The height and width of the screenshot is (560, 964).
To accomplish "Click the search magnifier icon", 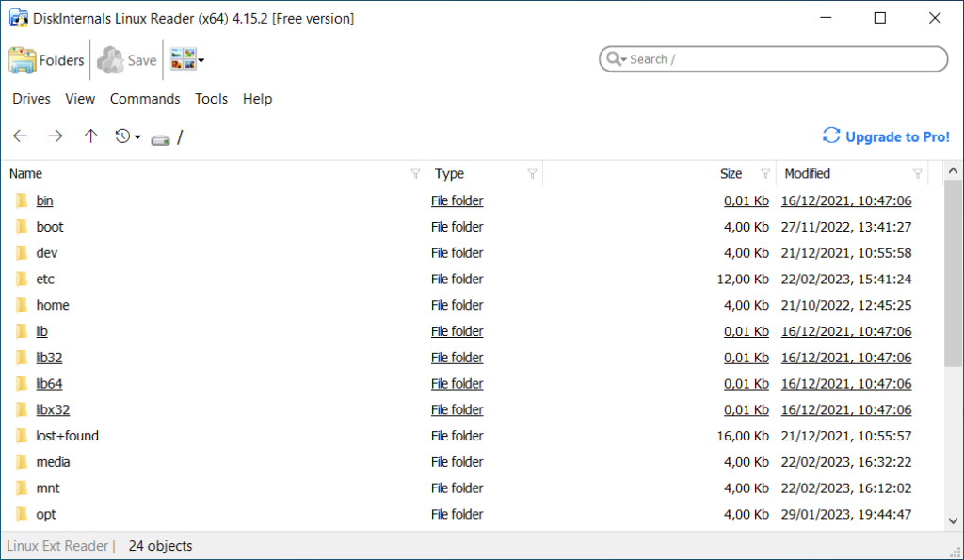I will click(616, 59).
